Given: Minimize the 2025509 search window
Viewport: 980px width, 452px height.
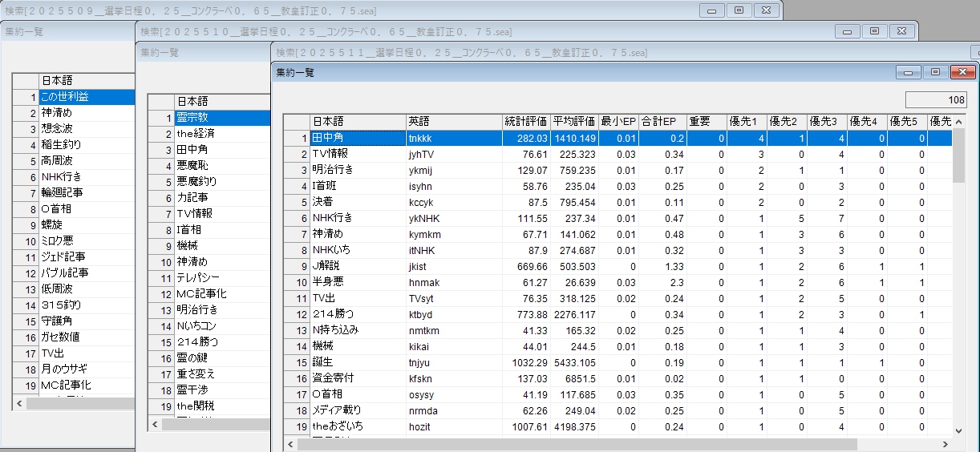Looking at the screenshot, I should 711,10.
